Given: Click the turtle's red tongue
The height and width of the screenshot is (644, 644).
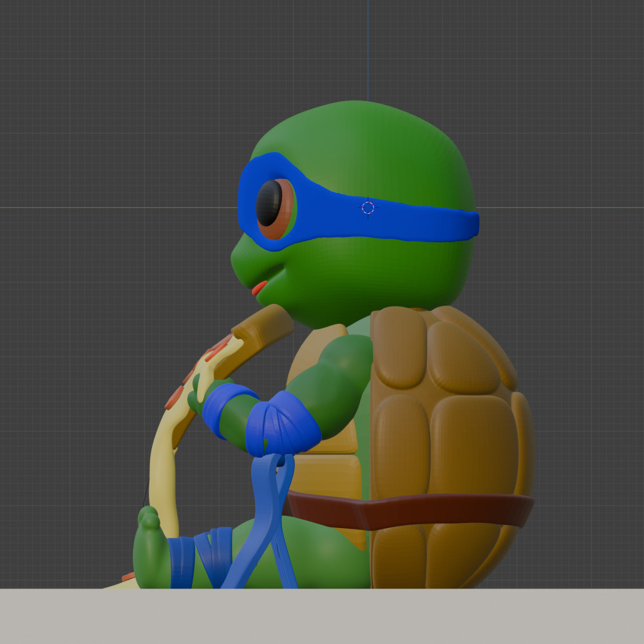Looking at the screenshot, I should coord(259,287).
